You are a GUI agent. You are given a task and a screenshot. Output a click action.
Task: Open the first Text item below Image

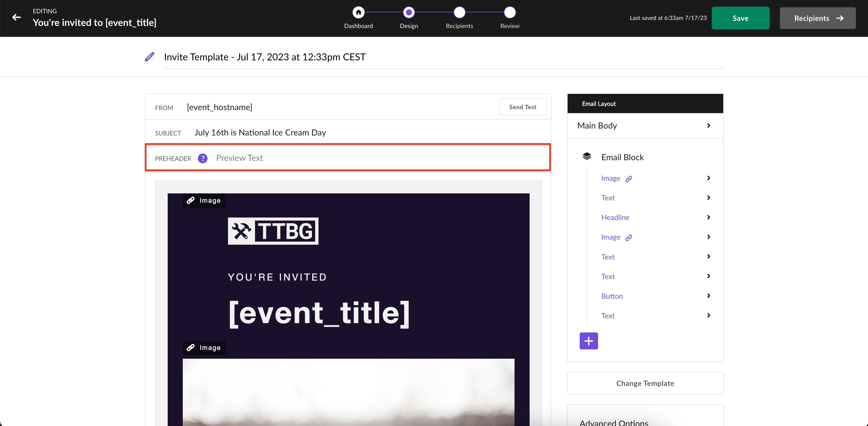click(608, 198)
